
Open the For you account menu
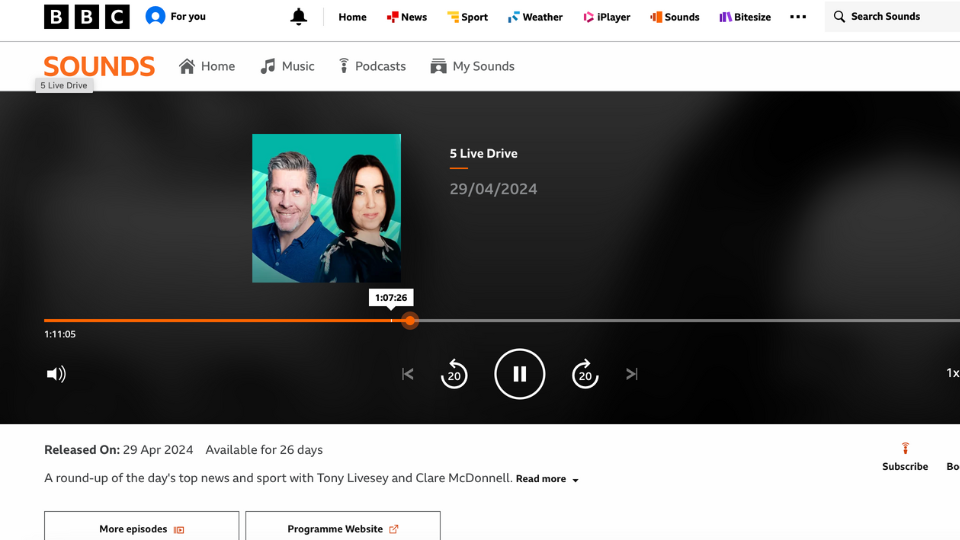click(176, 16)
